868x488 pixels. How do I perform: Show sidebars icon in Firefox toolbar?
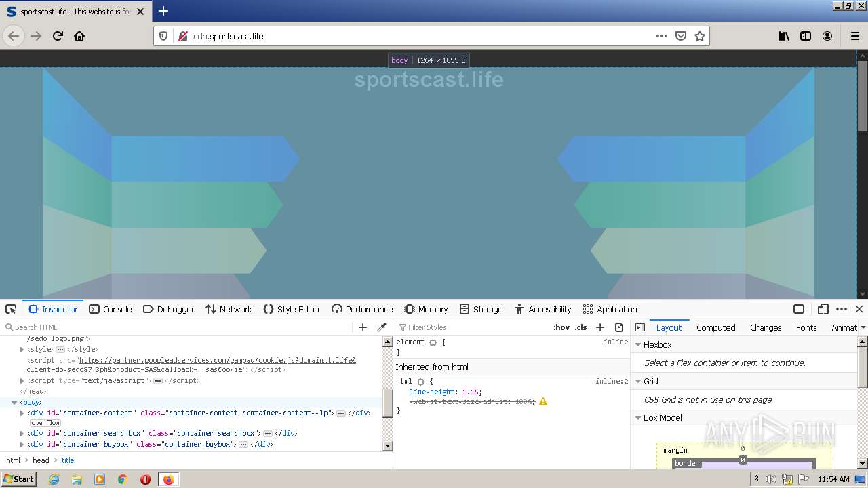pos(806,36)
